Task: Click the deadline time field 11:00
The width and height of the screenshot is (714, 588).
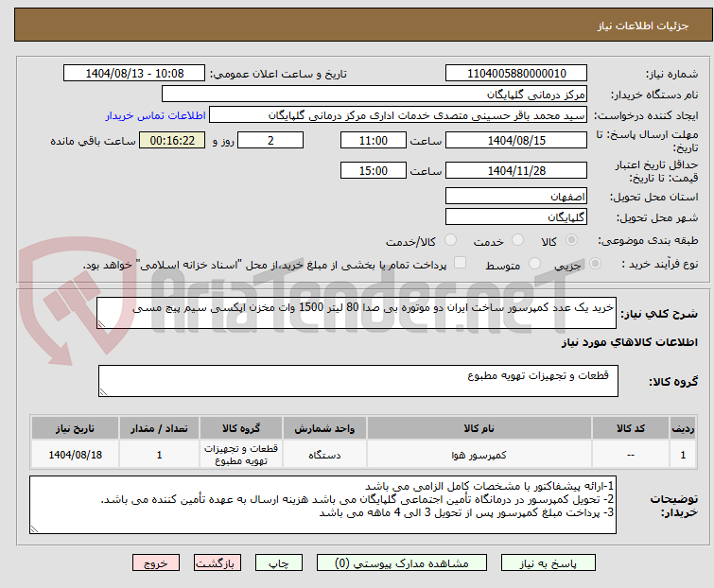Action: pyautogui.click(x=373, y=140)
